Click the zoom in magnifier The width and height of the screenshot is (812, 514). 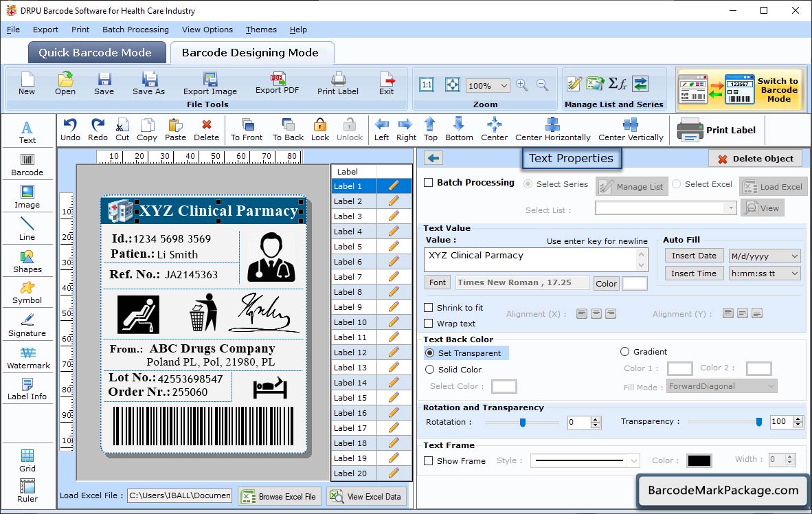(x=522, y=85)
